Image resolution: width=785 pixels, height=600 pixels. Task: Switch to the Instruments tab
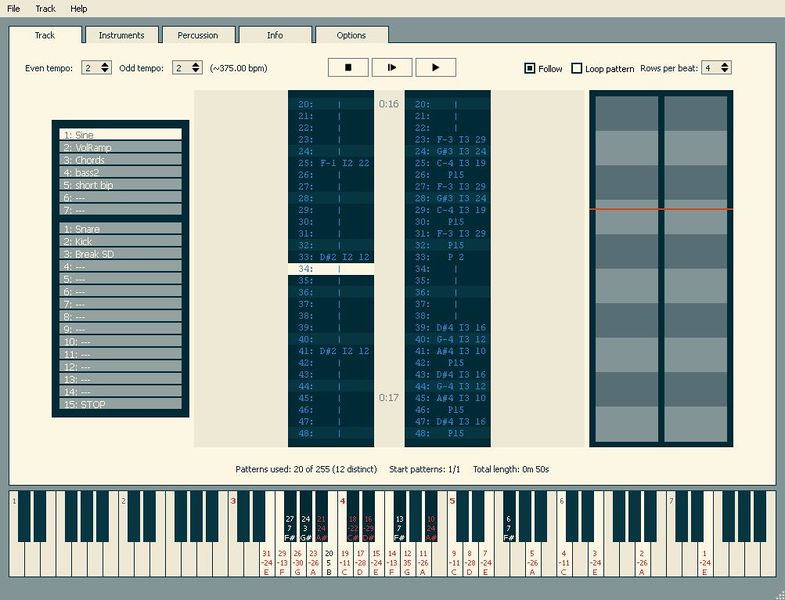(x=121, y=35)
